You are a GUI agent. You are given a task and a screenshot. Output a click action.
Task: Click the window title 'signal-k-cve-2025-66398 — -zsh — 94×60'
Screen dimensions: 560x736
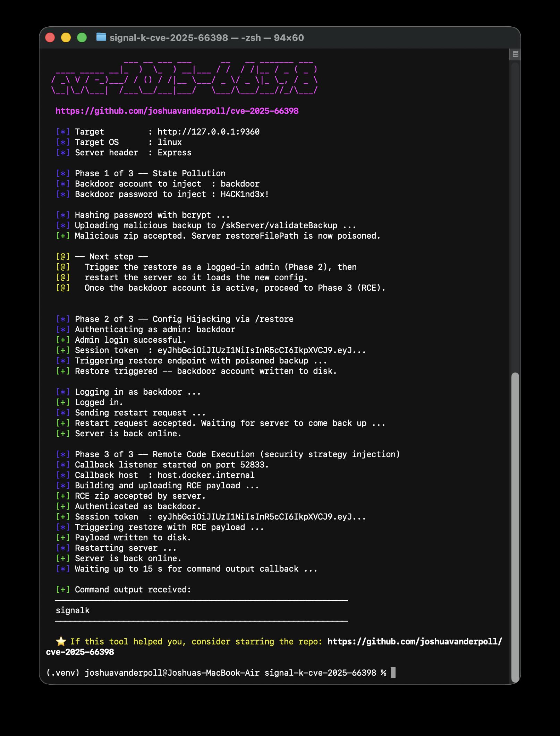click(x=207, y=37)
